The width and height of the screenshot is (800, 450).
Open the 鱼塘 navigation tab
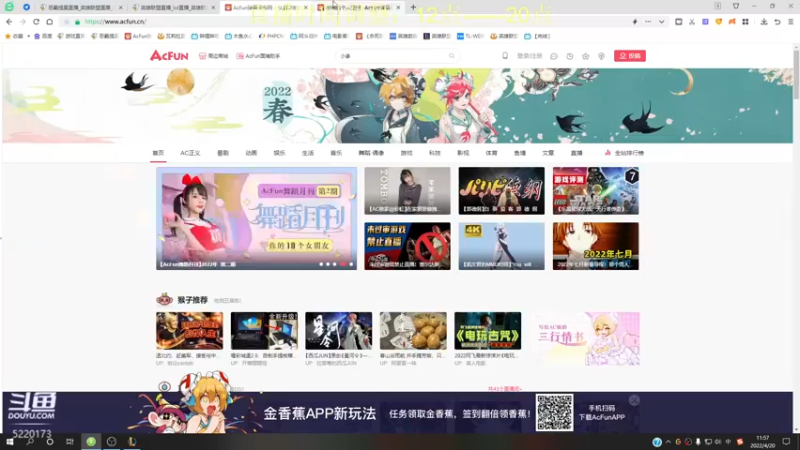519,153
